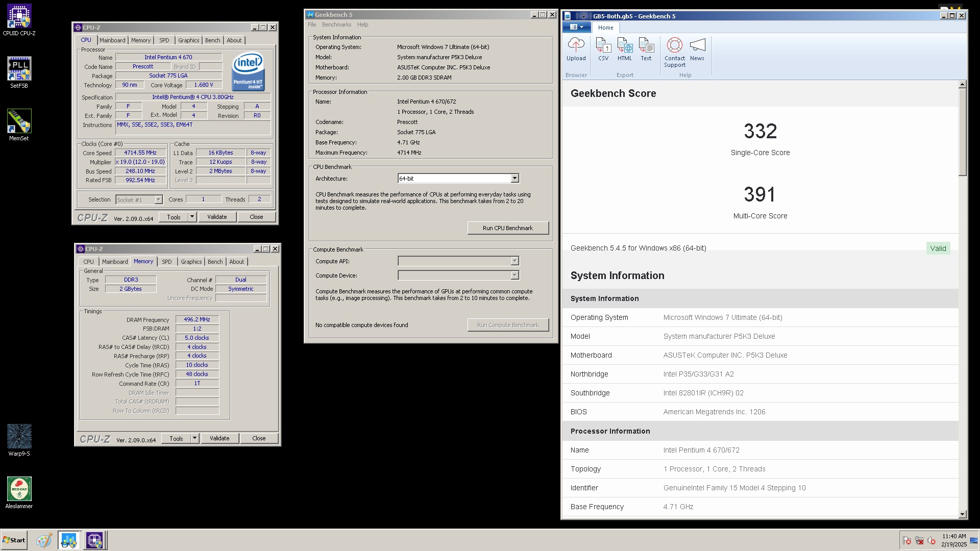Click Close button in top CPU-Z window

point(256,217)
